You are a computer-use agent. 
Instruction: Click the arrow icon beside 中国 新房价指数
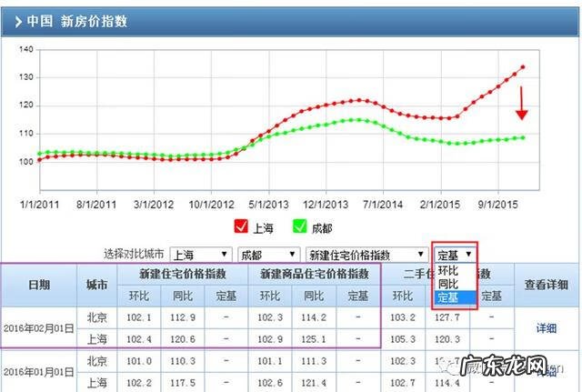(18, 22)
